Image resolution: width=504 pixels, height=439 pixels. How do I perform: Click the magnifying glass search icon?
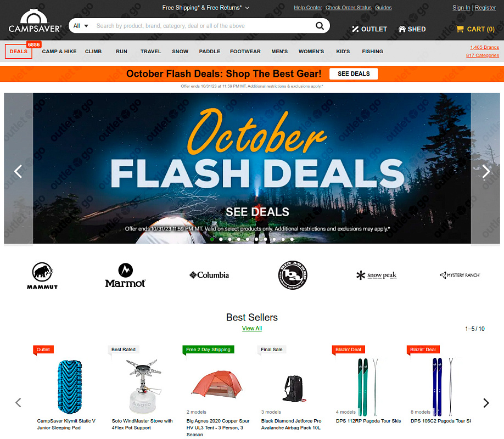pos(320,26)
